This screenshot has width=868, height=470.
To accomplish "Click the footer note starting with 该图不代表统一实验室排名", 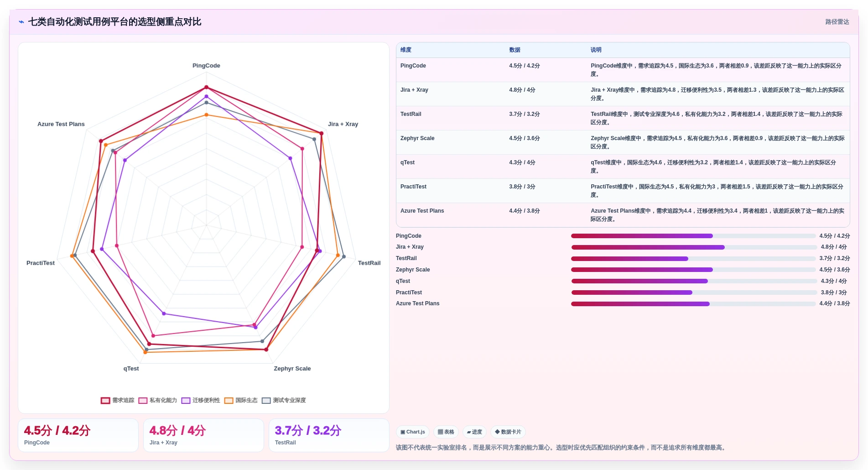I will pyautogui.click(x=561, y=448).
